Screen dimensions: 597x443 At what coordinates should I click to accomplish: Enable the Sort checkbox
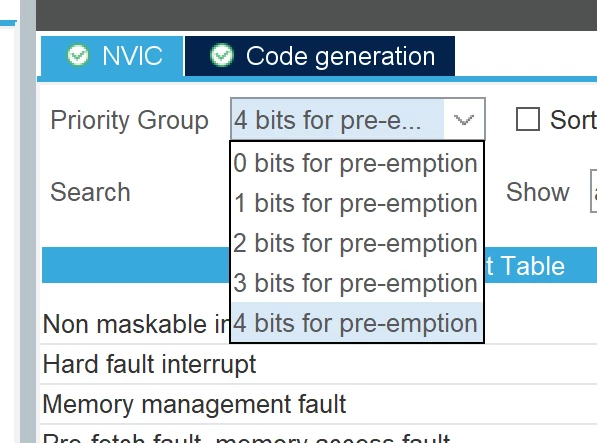click(x=527, y=120)
